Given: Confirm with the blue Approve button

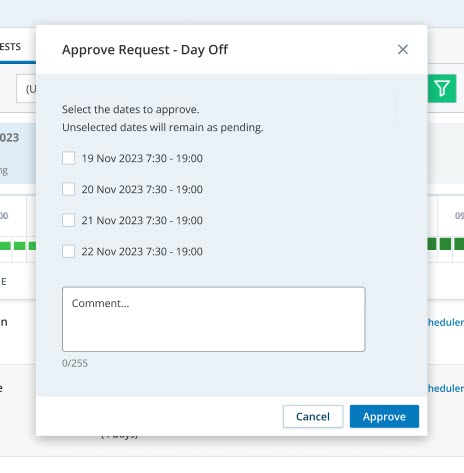Looking at the screenshot, I should (x=384, y=416).
